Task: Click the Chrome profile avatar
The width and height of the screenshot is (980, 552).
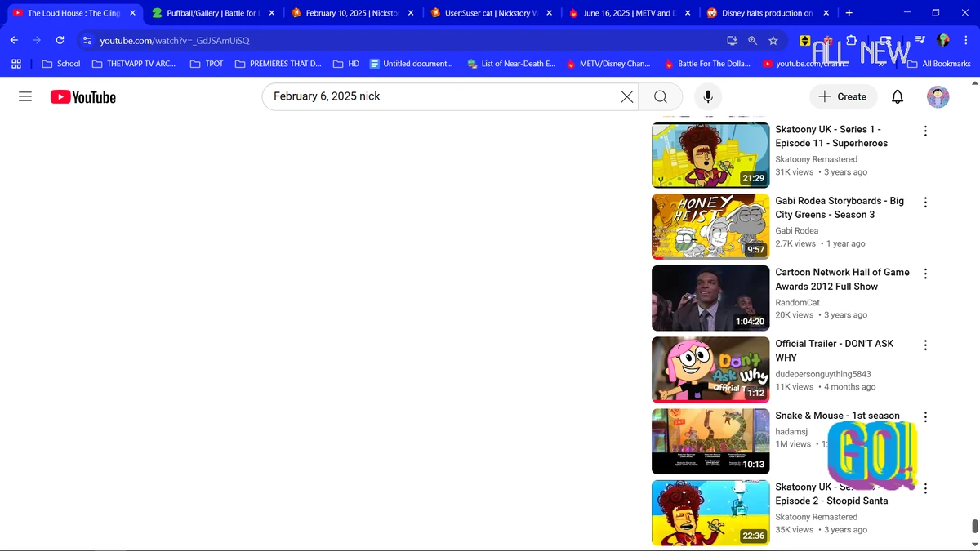Action: 942,40
